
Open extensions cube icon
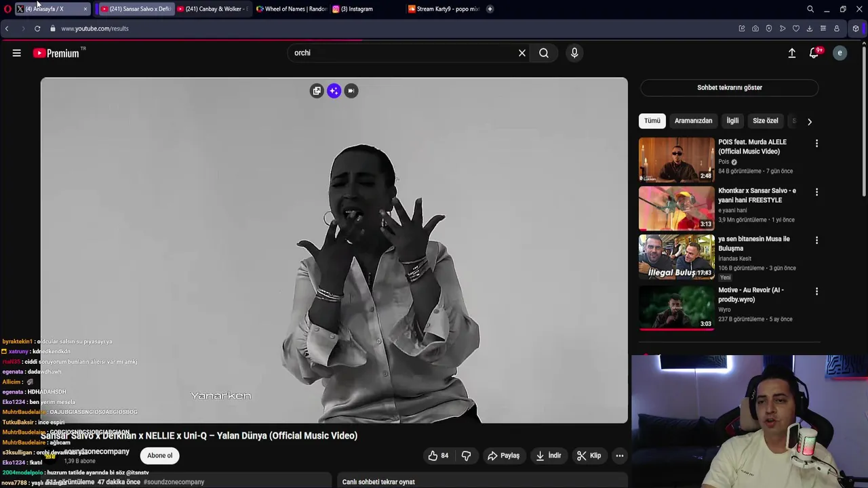tap(856, 28)
